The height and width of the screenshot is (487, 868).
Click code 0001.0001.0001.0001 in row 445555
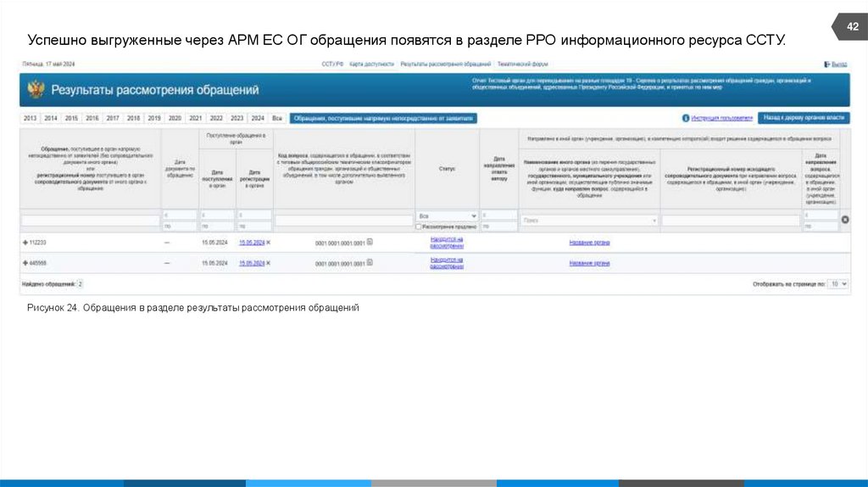[340, 264]
